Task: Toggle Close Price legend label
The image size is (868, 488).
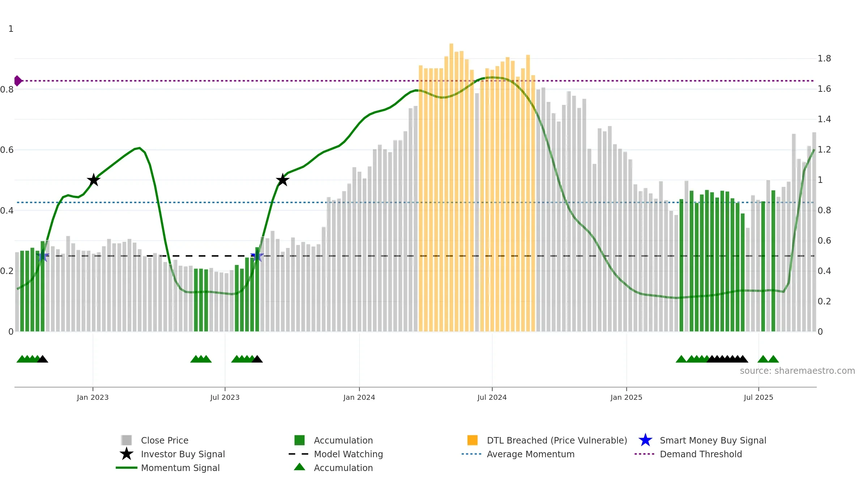Action: [x=165, y=440]
